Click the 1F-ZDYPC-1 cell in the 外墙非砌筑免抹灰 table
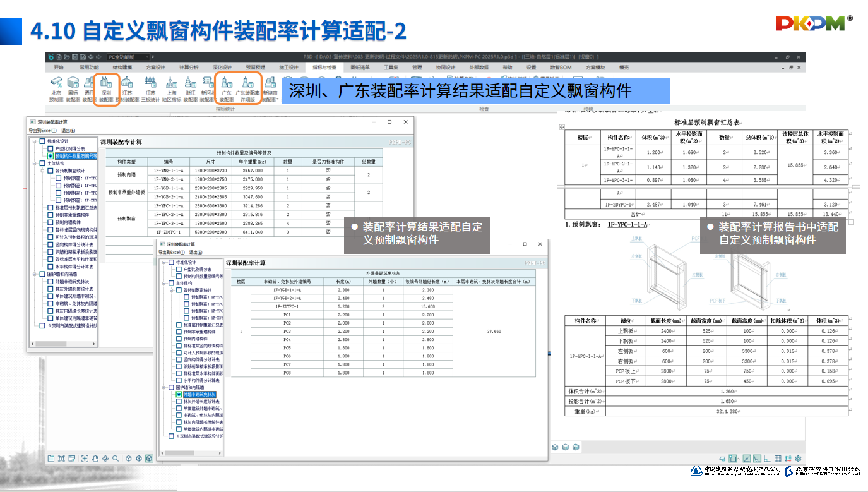This screenshot has height=492, width=868. pyautogui.click(x=287, y=306)
